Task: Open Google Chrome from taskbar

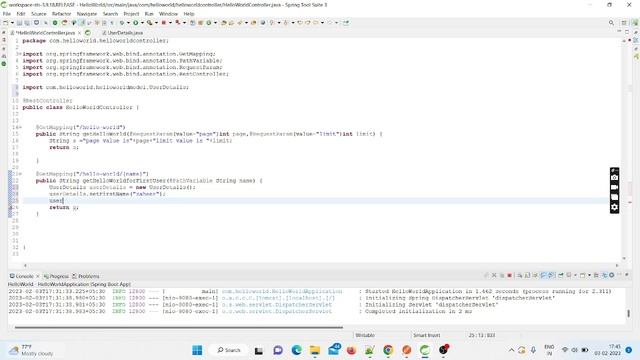Action: (388, 350)
